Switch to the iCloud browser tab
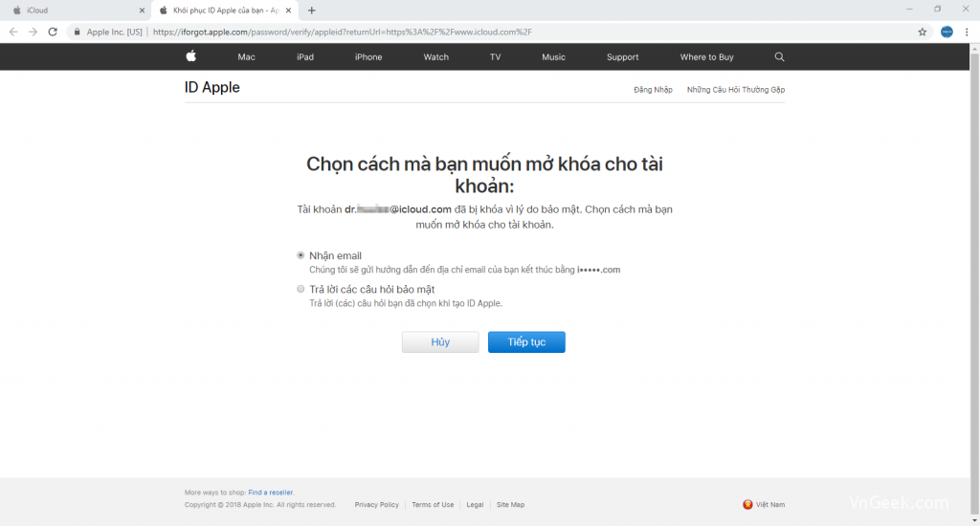 75,11
